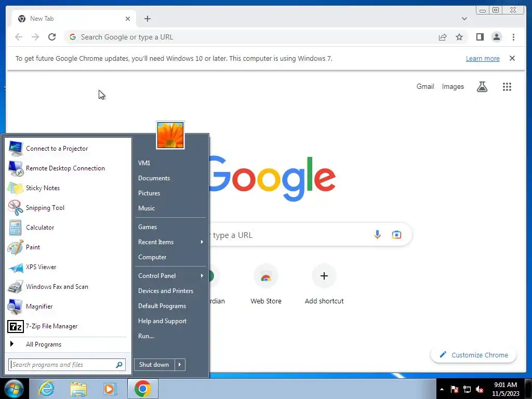Open Windows Explorer folder on taskbar

pos(78,389)
